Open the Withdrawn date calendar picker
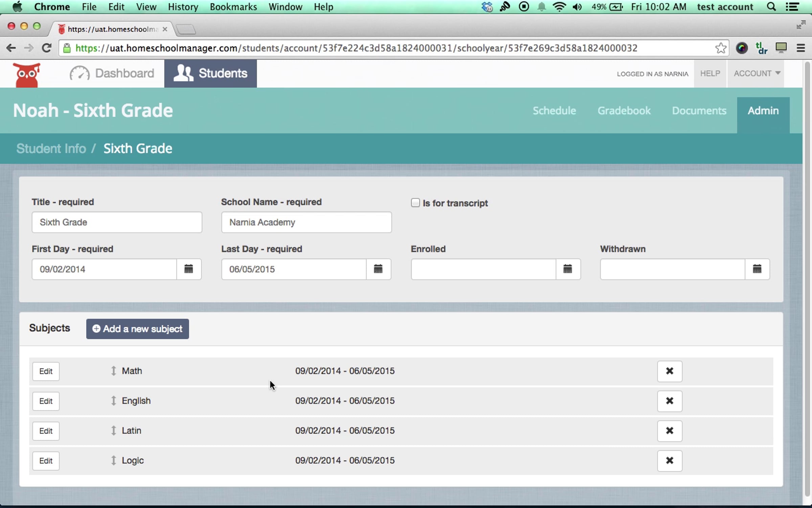 tap(757, 269)
